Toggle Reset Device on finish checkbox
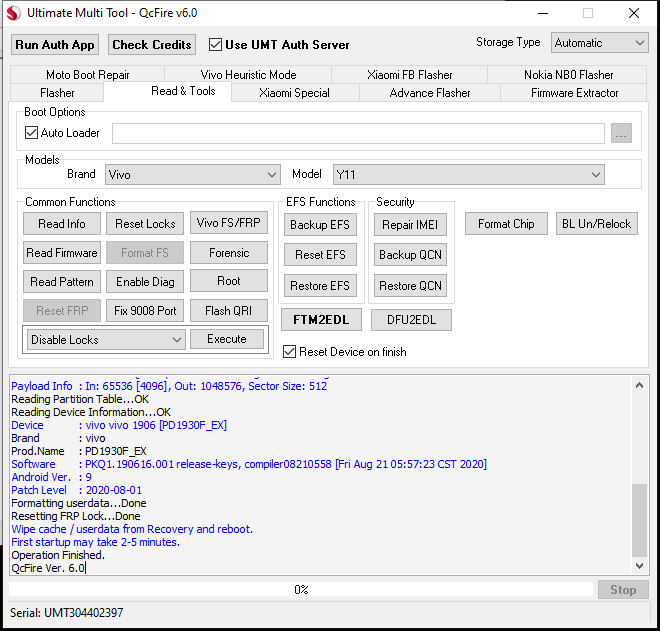Viewport: 660px width, 631px height. point(289,351)
